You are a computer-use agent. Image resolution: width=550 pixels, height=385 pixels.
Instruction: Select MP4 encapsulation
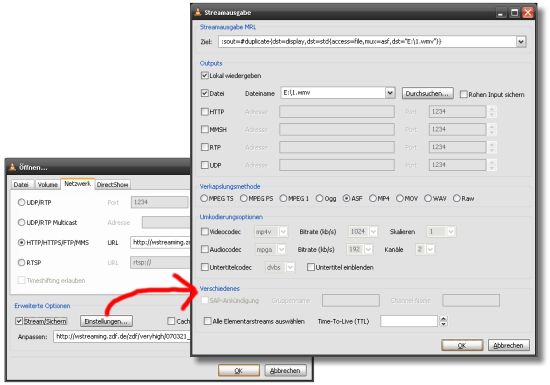(x=373, y=198)
